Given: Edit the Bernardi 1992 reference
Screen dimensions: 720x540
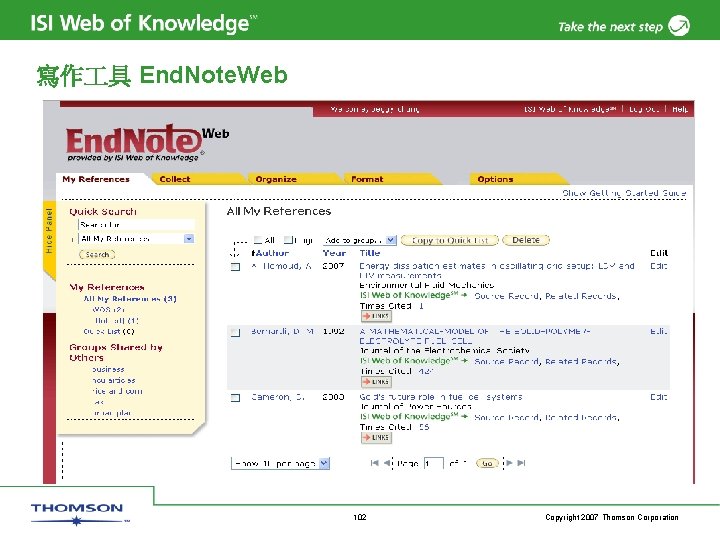Looking at the screenshot, I should [x=658, y=331].
